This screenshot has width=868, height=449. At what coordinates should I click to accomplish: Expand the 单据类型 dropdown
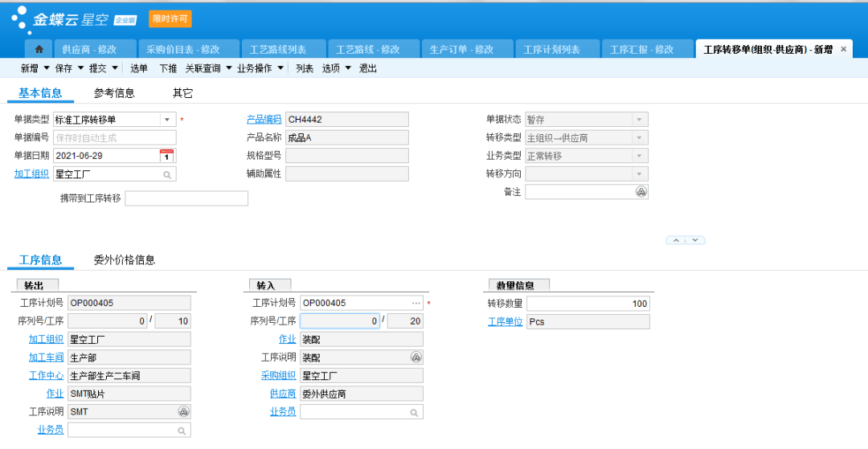(167, 120)
